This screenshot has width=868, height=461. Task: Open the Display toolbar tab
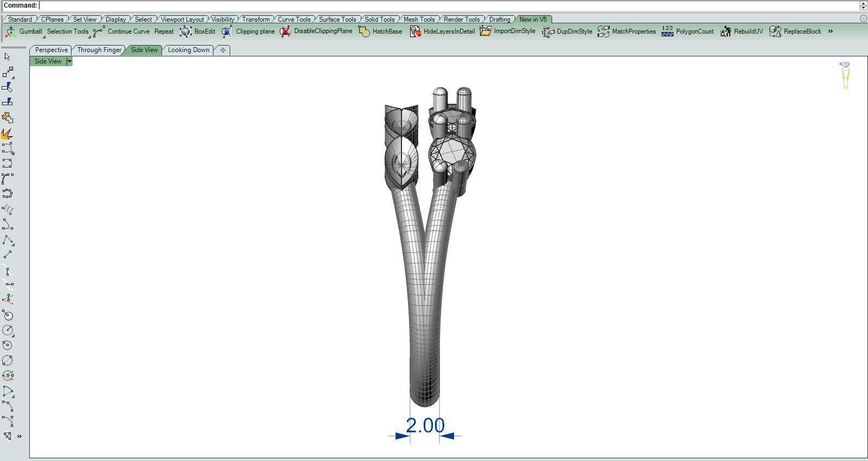(x=116, y=19)
